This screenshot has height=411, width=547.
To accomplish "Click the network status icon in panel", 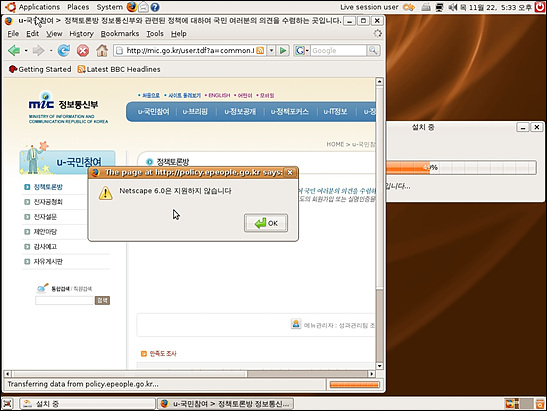I will [440, 7].
